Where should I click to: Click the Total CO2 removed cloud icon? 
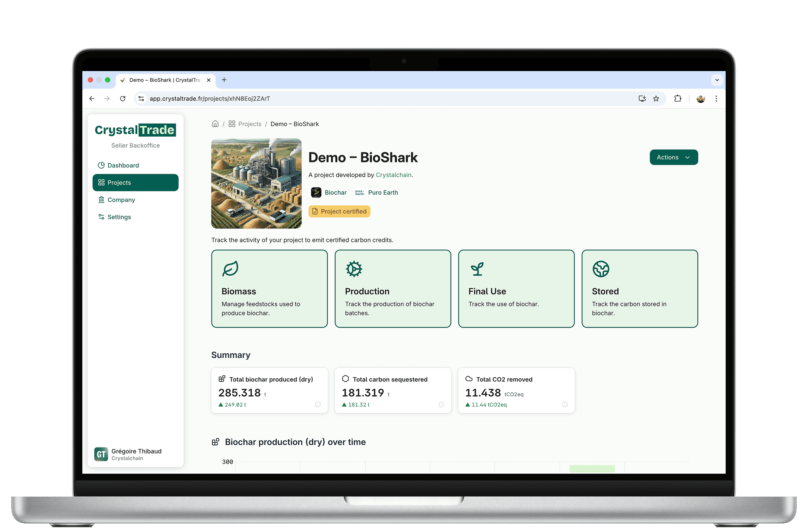tap(469, 379)
